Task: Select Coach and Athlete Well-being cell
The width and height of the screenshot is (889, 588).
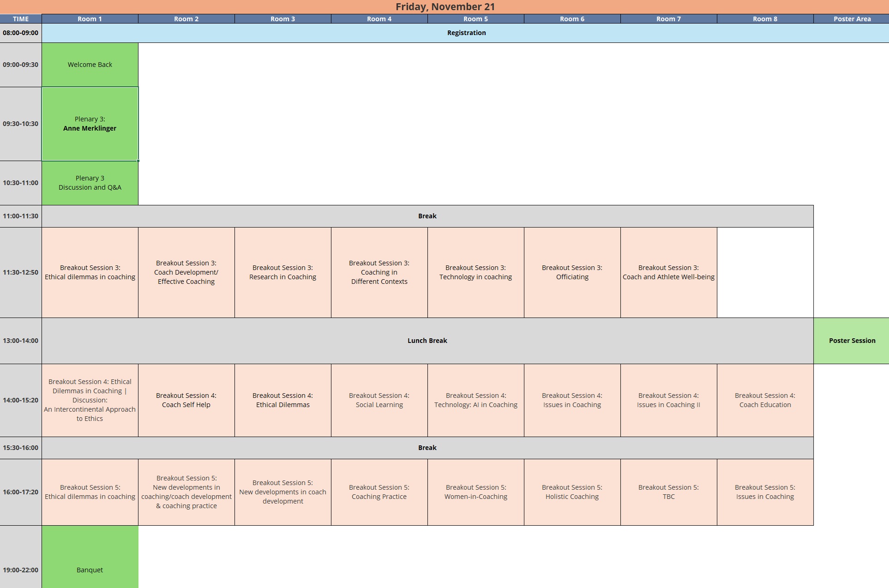Action: click(x=668, y=272)
